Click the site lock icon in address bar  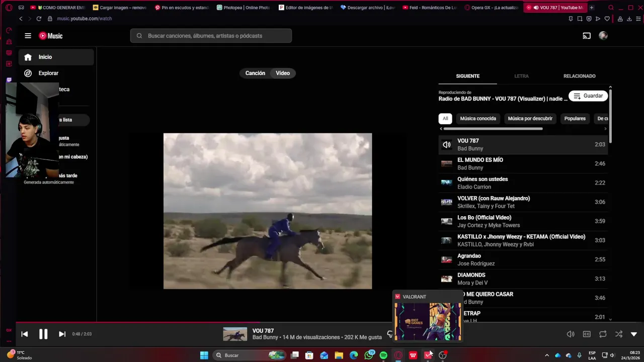pyautogui.click(x=50, y=19)
